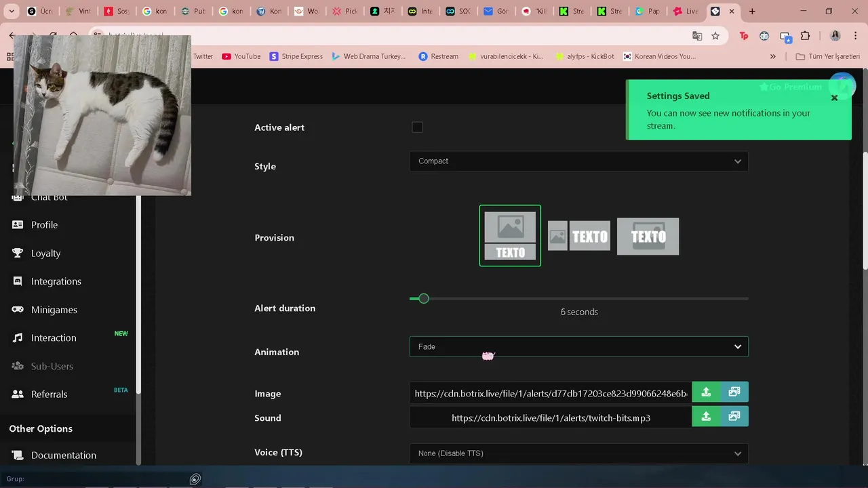Click the icon beside the Grup field
Viewport: 868px width, 488px height.
[x=195, y=479]
